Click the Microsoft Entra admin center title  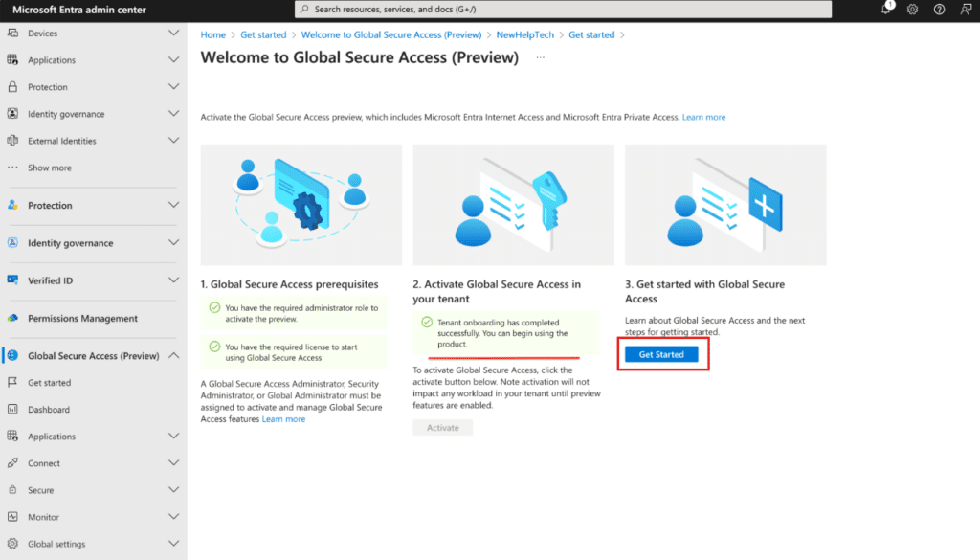(x=79, y=10)
